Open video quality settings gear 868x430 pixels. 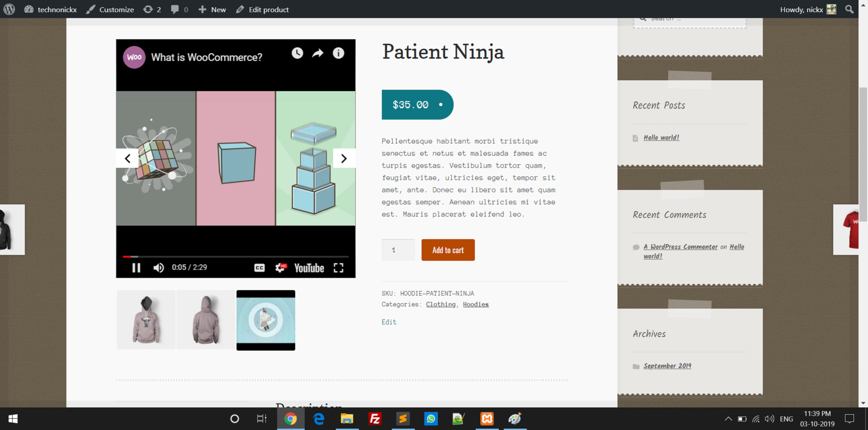281,268
